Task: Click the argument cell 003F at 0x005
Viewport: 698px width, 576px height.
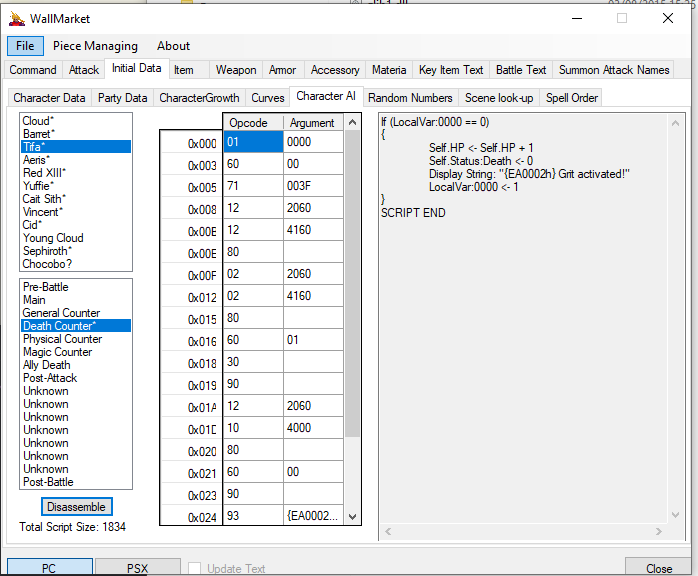Action: click(313, 186)
